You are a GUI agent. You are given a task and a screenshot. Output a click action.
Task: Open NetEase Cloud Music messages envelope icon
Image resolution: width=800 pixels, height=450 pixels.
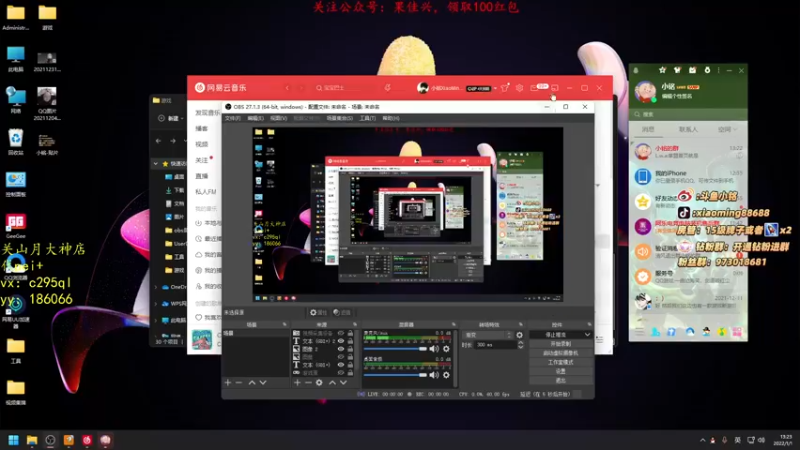tap(535, 88)
